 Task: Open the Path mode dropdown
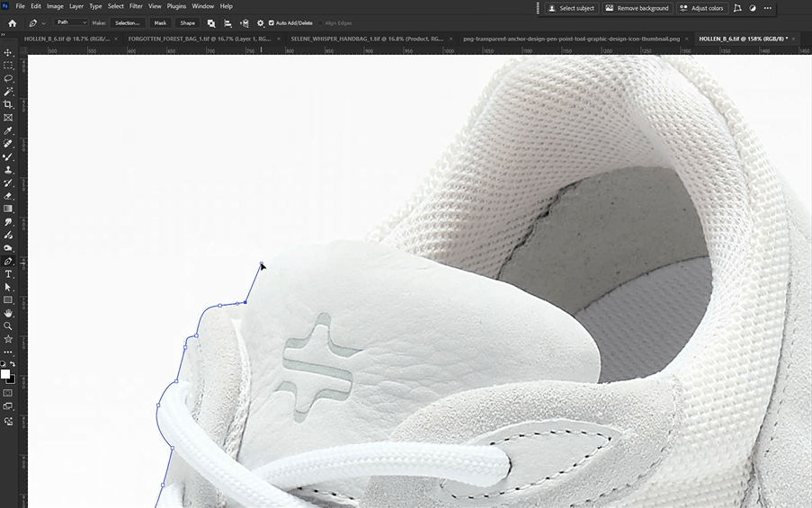coord(72,22)
